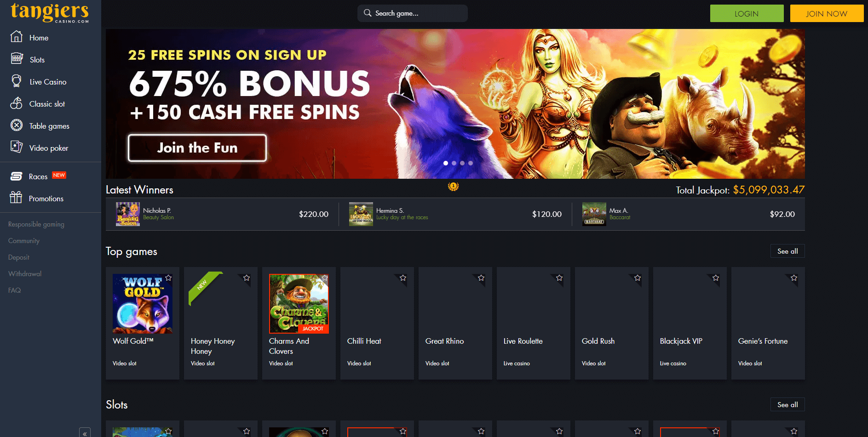Open Home via the house icon
This screenshot has width=868, height=437.
click(x=16, y=36)
